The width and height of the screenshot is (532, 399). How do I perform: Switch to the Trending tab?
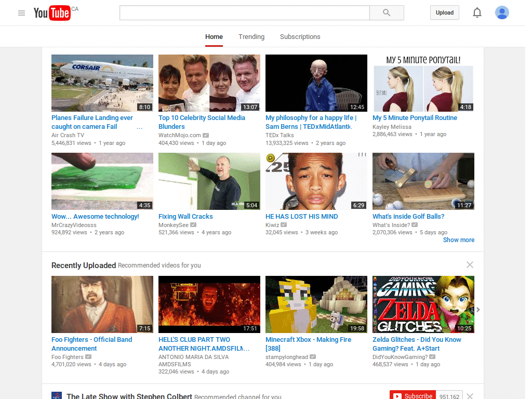(x=251, y=37)
